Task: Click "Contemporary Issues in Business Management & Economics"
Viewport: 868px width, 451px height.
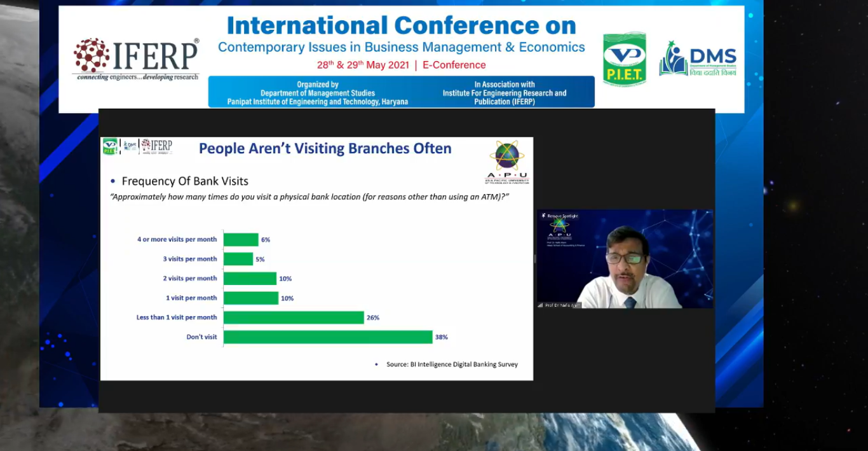Action: (x=402, y=47)
